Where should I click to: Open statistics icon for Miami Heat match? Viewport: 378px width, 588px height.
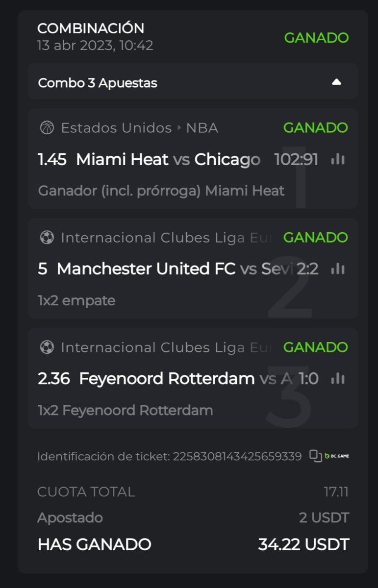337,159
